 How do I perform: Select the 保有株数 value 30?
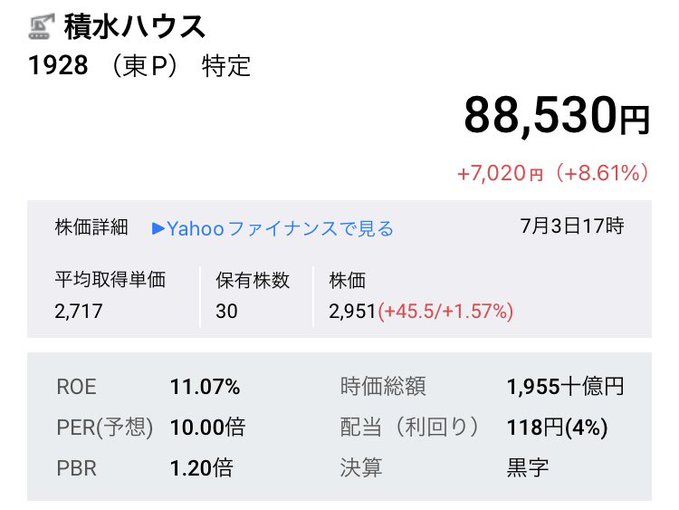226,311
